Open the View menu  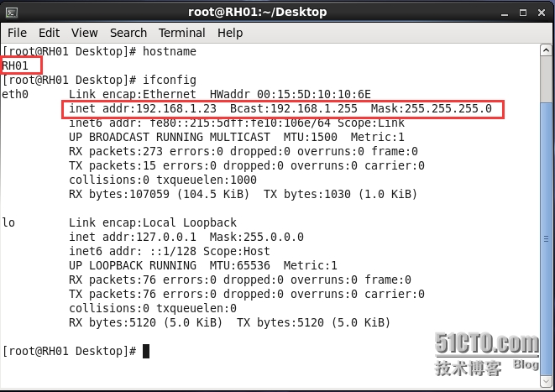coord(84,33)
